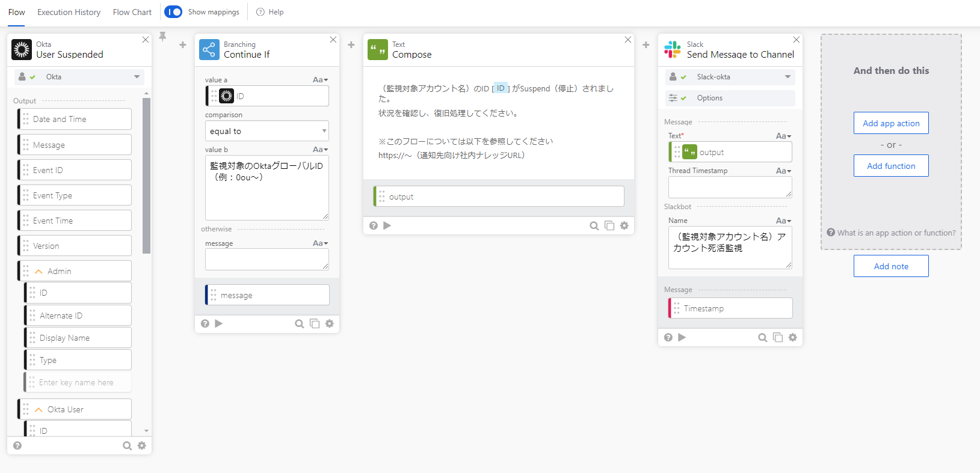
Task: Open the Okta connection dropdown
Action: (x=79, y=77)
